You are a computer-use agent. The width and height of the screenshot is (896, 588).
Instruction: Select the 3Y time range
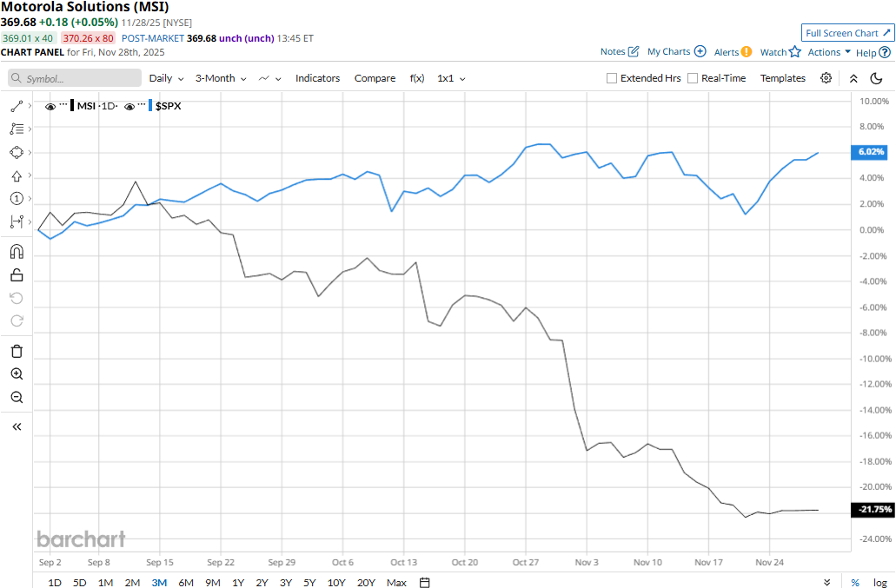[x=286, y=582]
